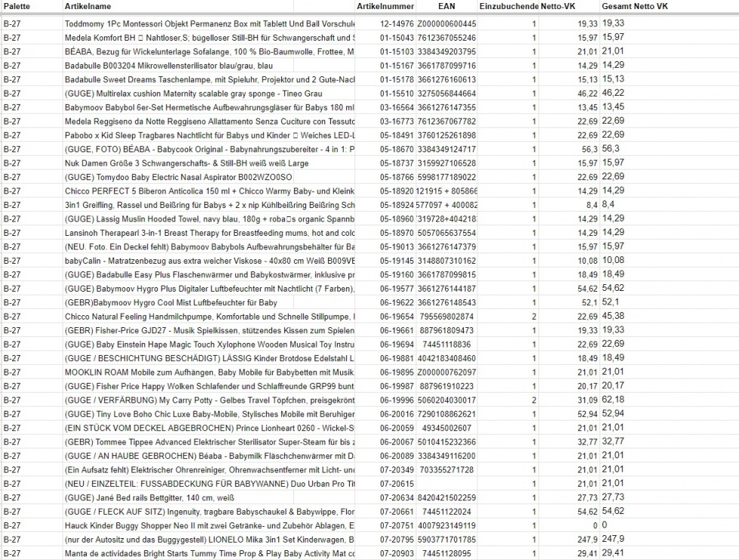Select the Duo Urban Pro article cell

(210, 484)
